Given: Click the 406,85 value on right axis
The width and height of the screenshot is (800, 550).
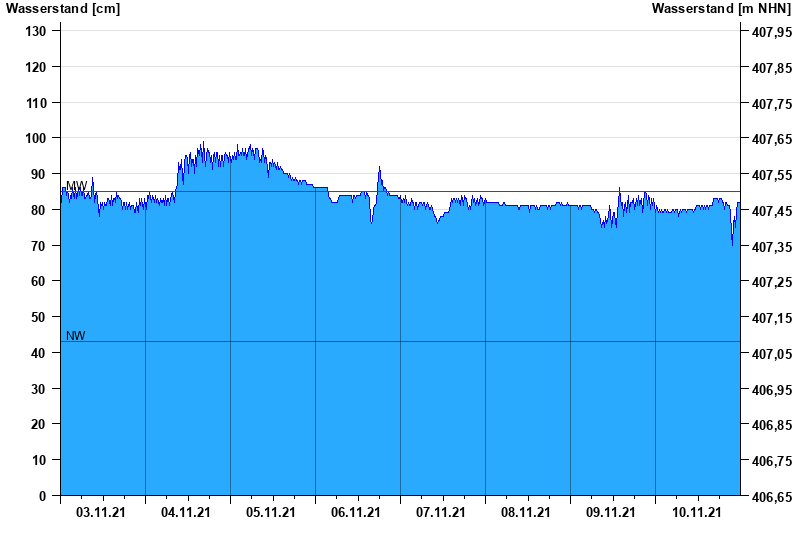Looking at the screenshot, I should (x=772, y=425).
